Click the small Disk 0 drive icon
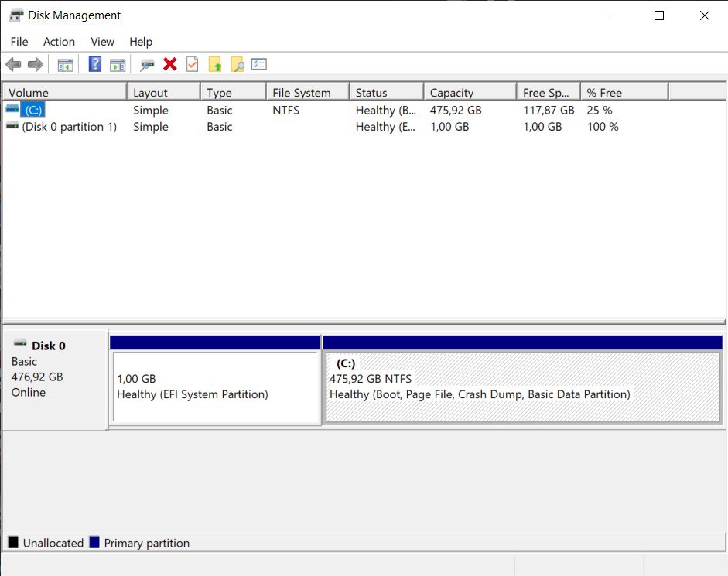 (20, 343)
